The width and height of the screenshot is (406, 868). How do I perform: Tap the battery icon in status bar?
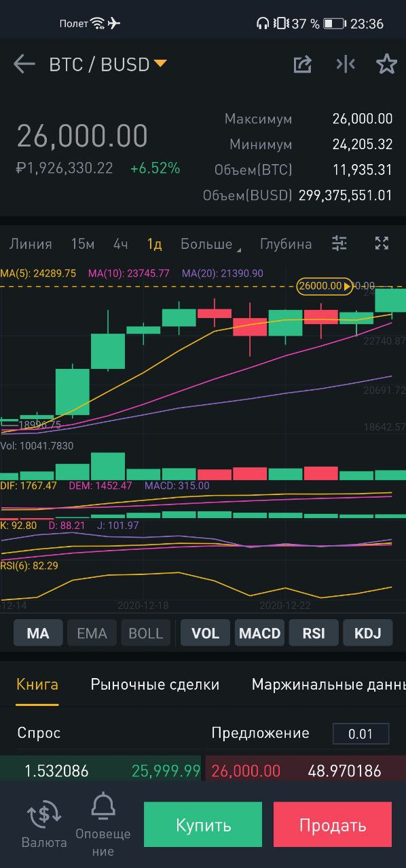tap(334, 24)
